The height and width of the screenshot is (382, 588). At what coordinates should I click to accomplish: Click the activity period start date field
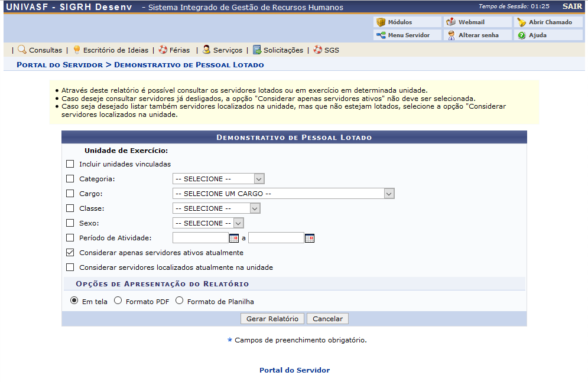coord(200,238)
